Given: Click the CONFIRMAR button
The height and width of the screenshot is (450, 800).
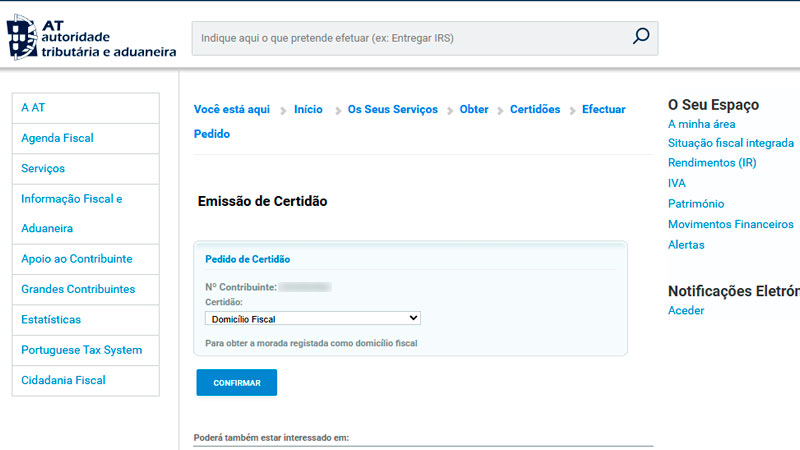Looking at the screenshot, I should [x=237, y=383].
